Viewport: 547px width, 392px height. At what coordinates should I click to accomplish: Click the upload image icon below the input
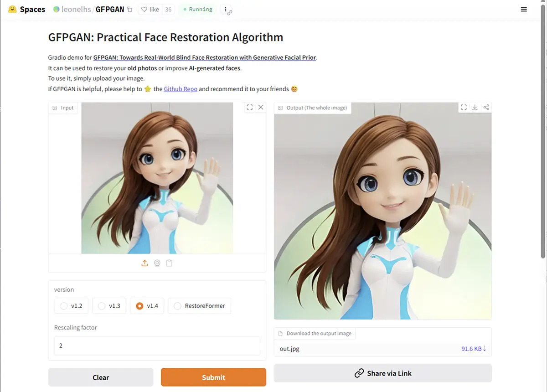tap(144, 263)
